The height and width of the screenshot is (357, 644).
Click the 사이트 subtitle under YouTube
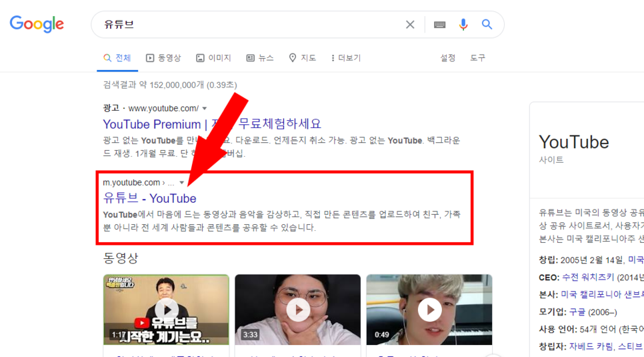tap(551, 160)
